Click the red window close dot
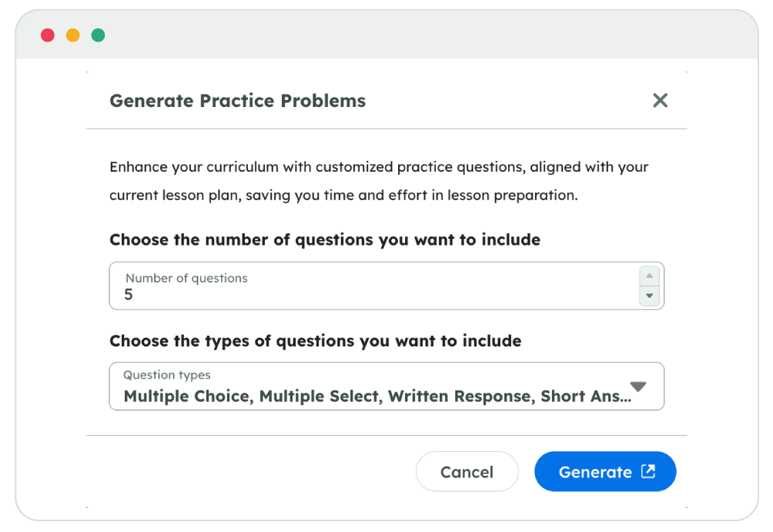 pos(48,35)
